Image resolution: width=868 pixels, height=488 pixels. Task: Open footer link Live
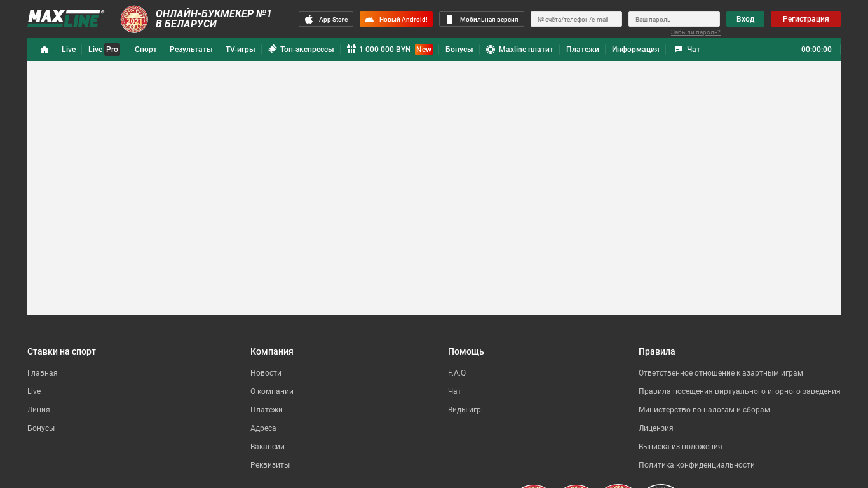coord(34,391)
